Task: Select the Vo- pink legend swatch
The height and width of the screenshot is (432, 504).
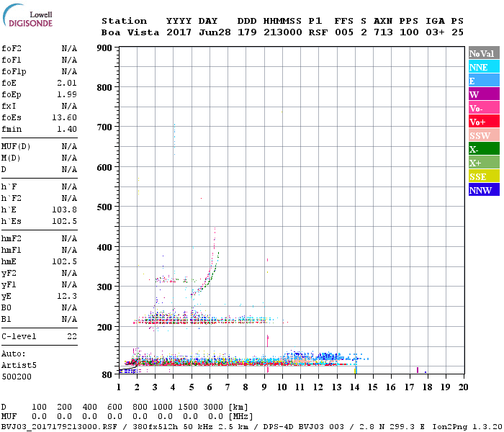Action: 484,108
